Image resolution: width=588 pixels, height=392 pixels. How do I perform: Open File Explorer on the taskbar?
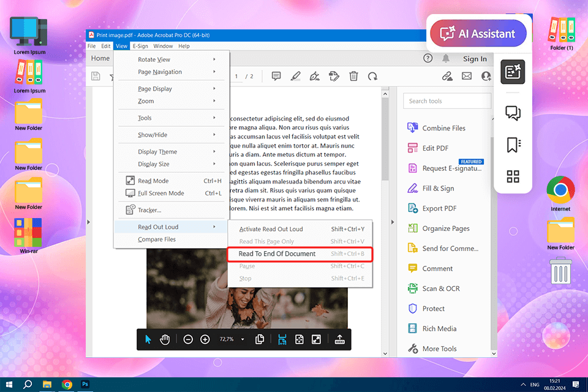pyautogui.click(x=47, y=385)
